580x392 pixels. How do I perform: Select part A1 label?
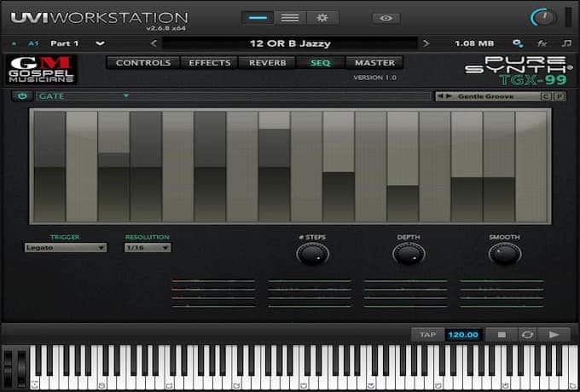click(x=33, y=43)
